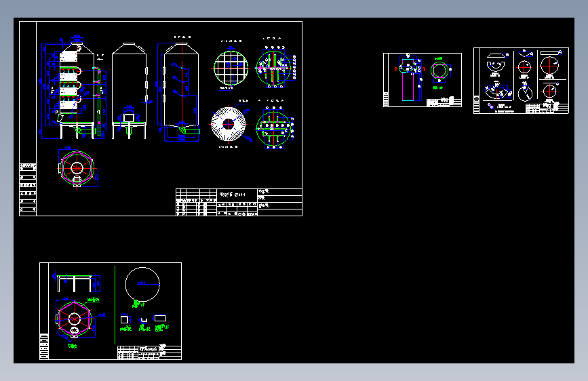Select the small rectangular section profile
Screen dimensions: 588x381
point(160,318)
